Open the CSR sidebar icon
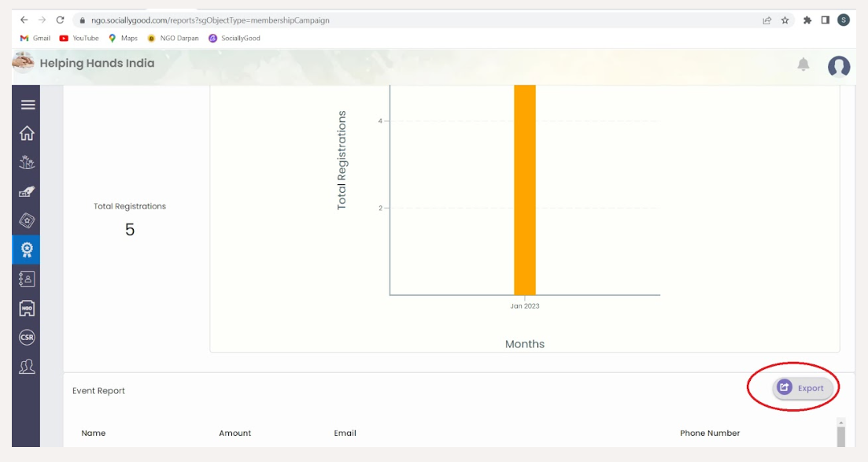 click(27, 337)
